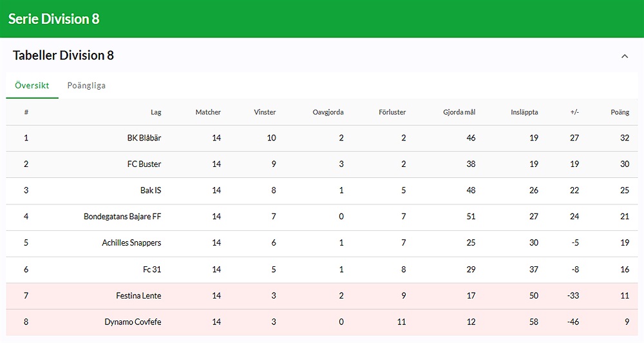Select the Fc 31 team

tap(152, 269)
